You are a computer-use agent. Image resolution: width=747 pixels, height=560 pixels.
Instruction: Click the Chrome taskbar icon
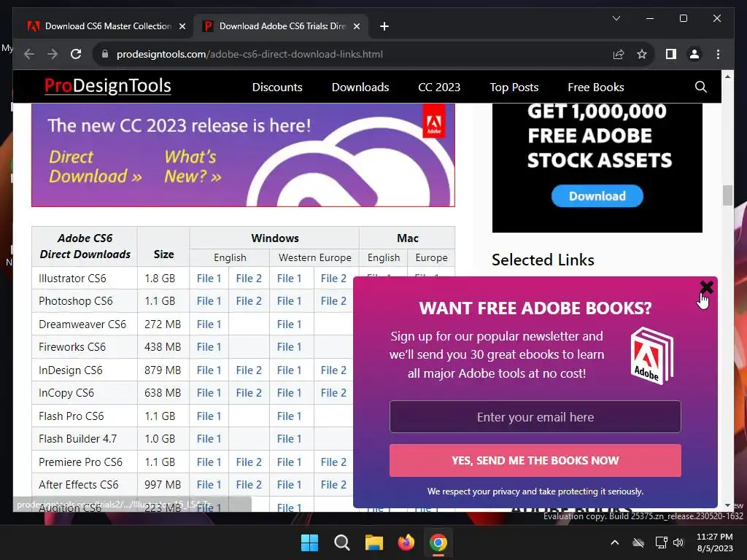438,542
